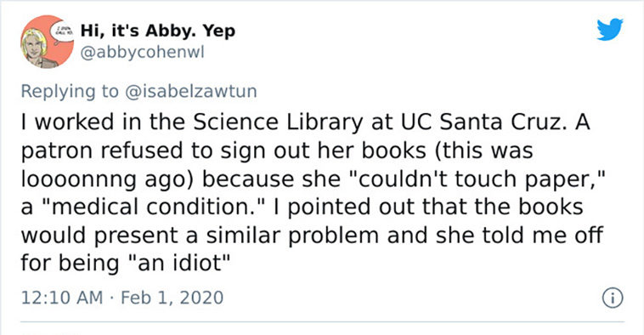Click the phrase sign out her books
644x335 pixels.
point(324,151)
